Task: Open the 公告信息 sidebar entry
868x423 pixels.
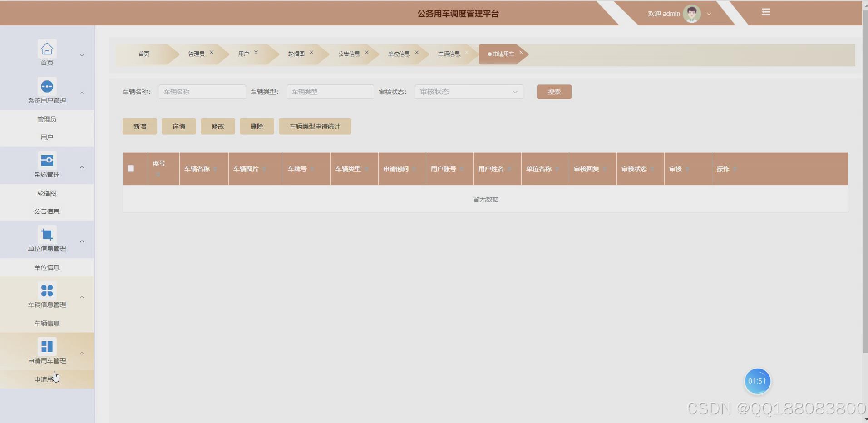Action: click(47, 211)
